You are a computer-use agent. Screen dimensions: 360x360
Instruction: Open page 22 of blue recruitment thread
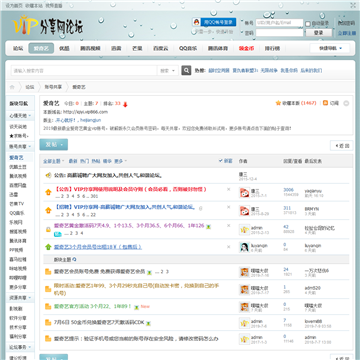tap(93, 215)
